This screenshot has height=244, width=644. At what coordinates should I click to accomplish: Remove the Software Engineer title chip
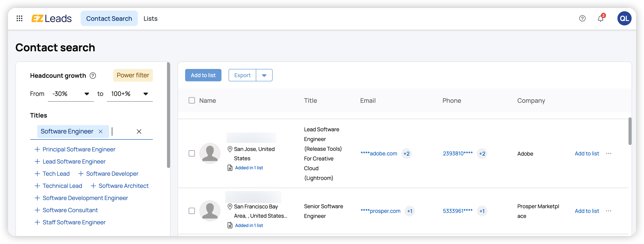pos(101,132)
